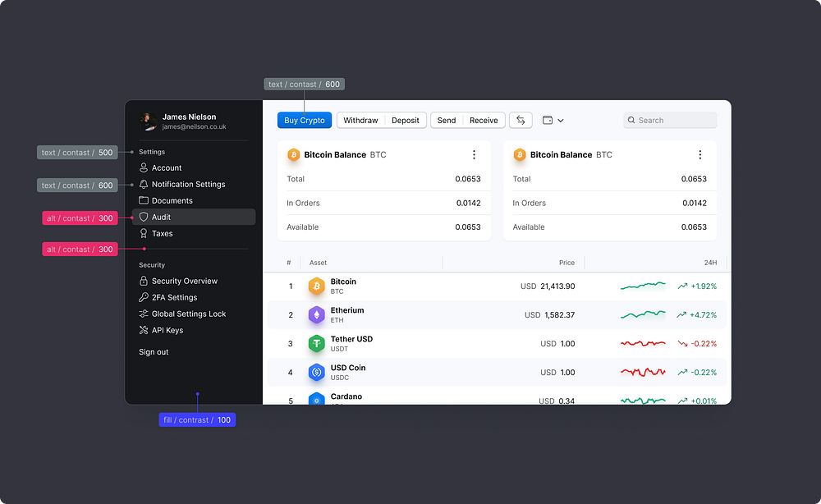Screen dimensions: 821x504
Task: Click the Security Overview lock icon
Action: (x=144, y=281)
